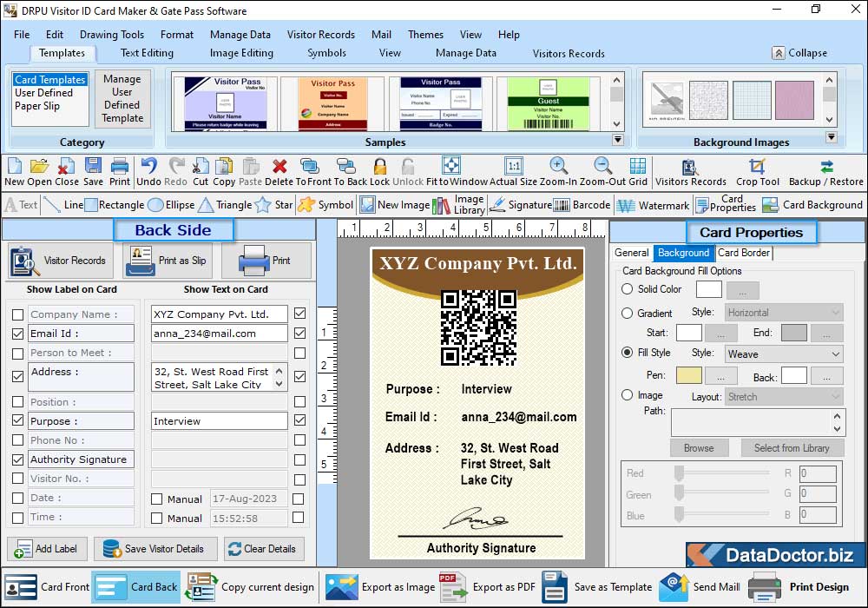Switch to the Symbols ribbon tab
Image resolution: width=868 pixels, height=608 pixels.
(326, 53)
